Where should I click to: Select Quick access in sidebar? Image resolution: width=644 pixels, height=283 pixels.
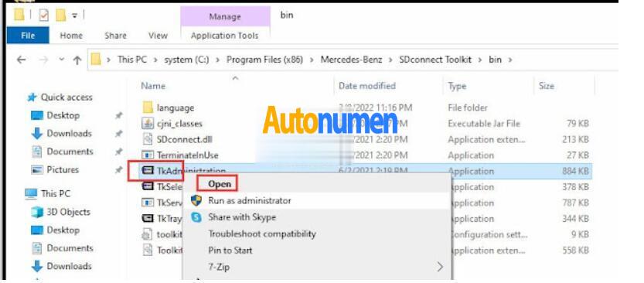pos(66,97)
